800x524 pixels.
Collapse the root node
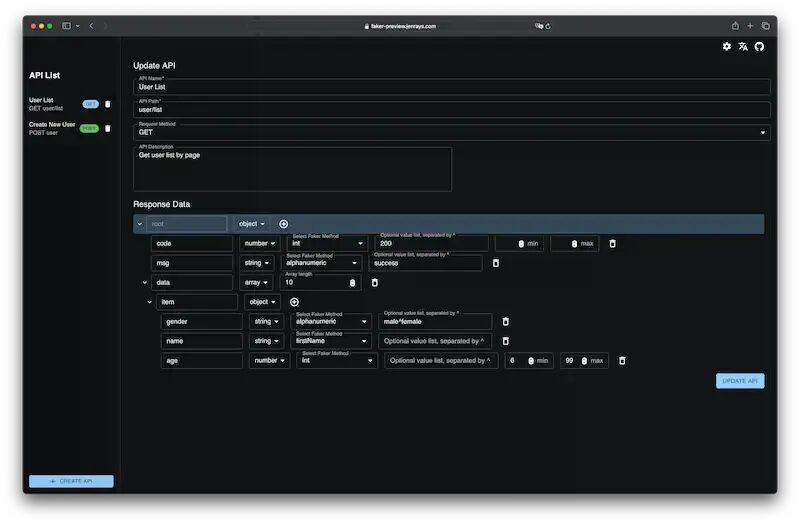(140, 224)
